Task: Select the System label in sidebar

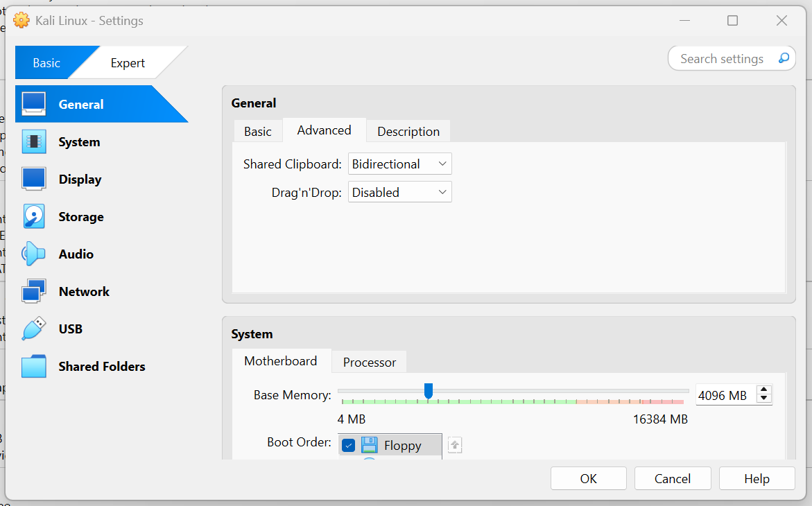Action: tap(79, 142)
